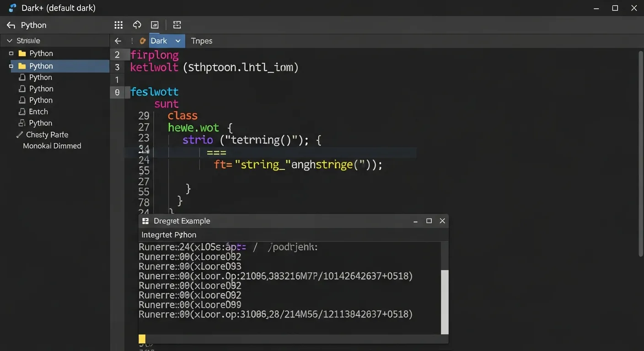Image resolution: width=644 pixels, height=351 pixels.
Task: Click the yellow swatch at the console bottom
Action: (142, 338)
